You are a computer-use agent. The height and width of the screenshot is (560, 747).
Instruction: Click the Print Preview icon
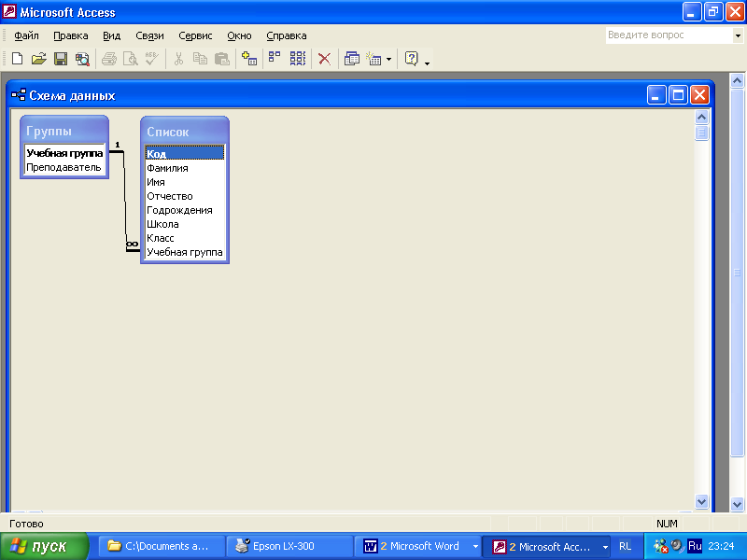pyautogui.click(x=130, y=59)
